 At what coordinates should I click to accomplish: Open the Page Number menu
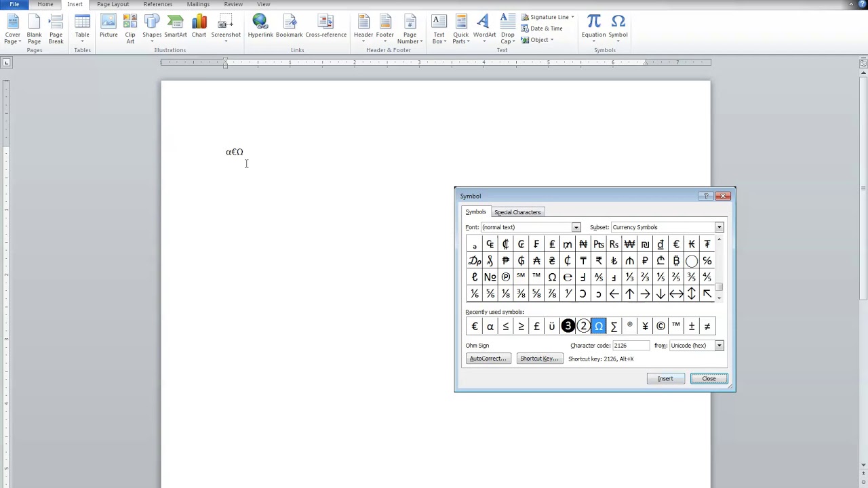click(x=410, y=30)
